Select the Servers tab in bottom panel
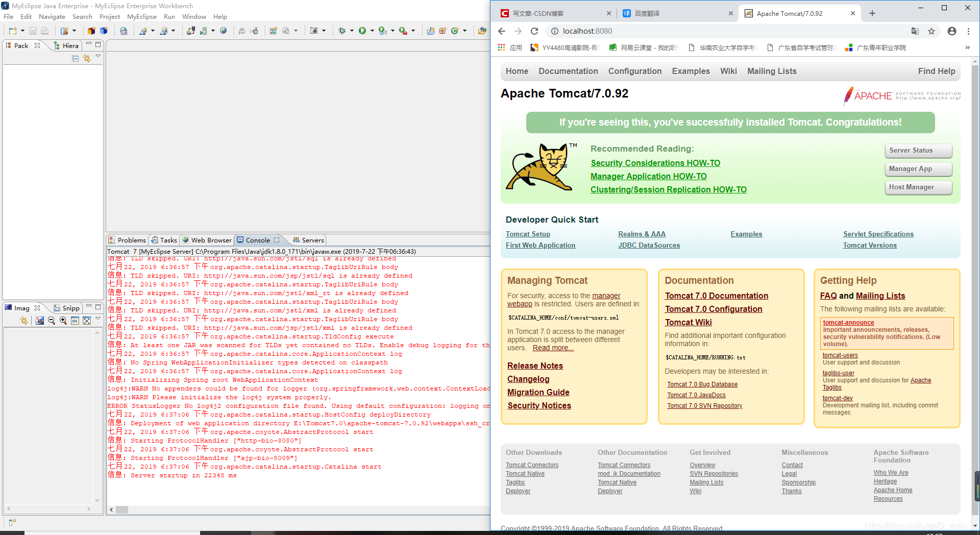The width and height of the screenshot is (980, 535). pyautogui.click(x=308, y=240)
